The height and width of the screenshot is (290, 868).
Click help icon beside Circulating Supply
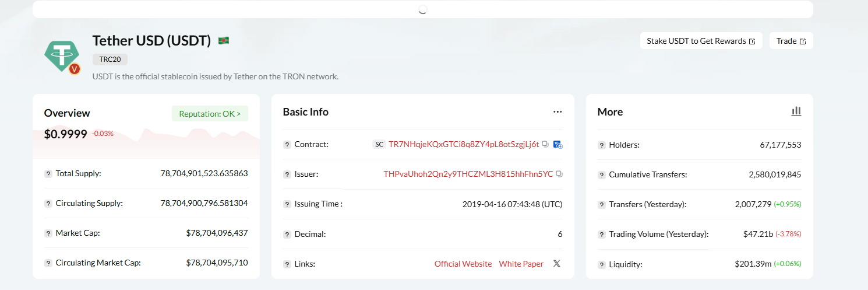48,204
